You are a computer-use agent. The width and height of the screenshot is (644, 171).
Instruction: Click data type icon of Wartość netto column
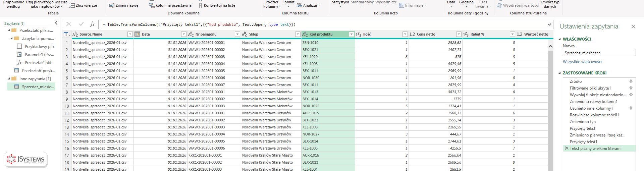520,34
